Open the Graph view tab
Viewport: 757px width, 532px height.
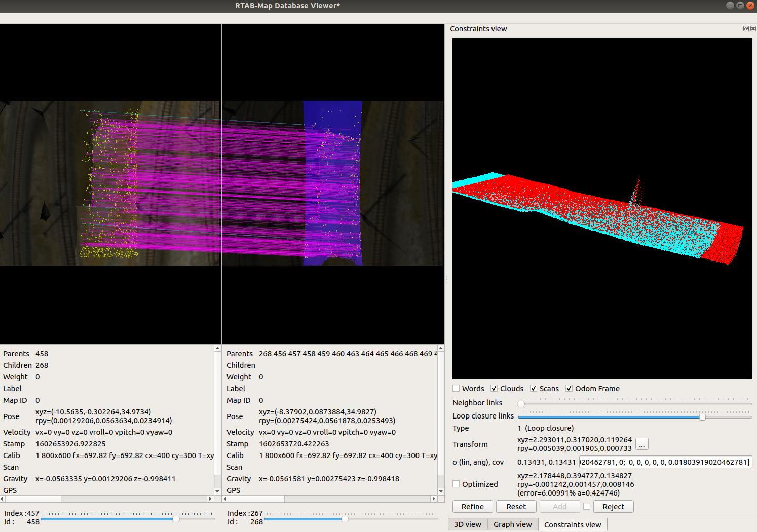point(512,524)
